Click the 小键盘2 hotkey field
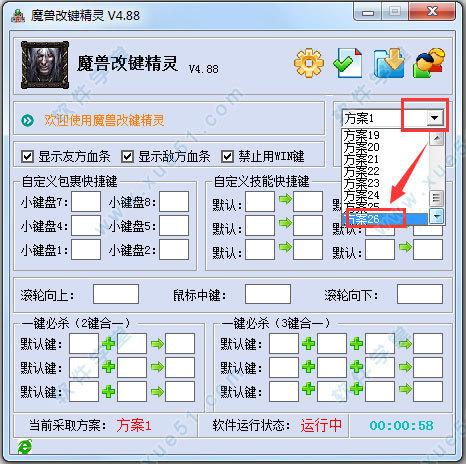The image size is (466, 464). (174, 249)
